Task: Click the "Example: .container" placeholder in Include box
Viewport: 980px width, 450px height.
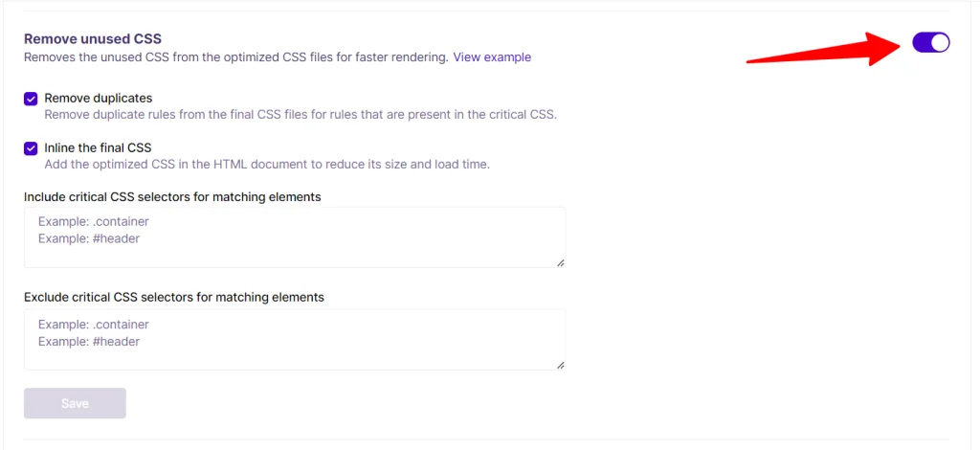Action: tap(94, 222)
